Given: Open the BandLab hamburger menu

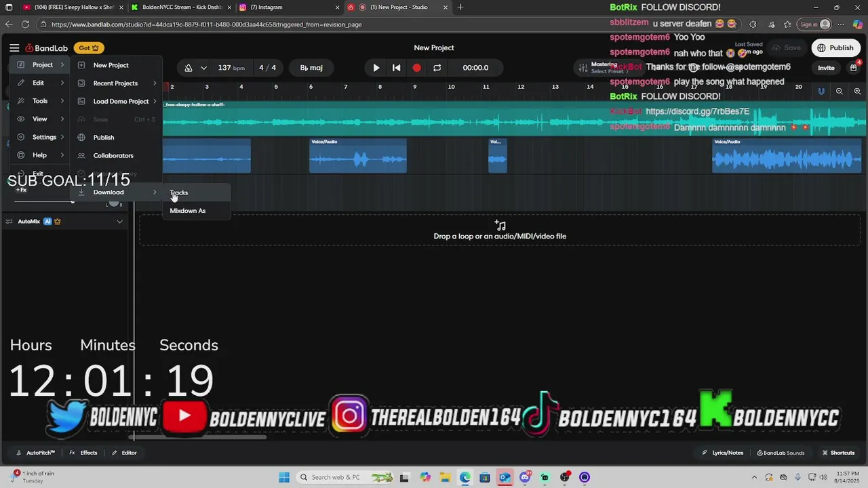Looking at the screenshot, I should click(x=14, y=48).
